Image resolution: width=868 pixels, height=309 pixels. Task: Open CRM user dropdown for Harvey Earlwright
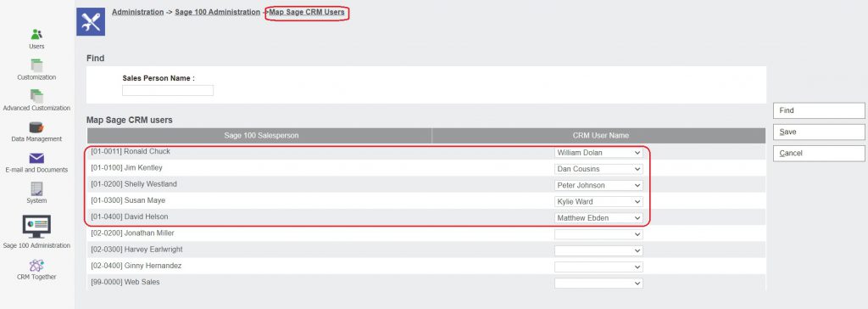[x=598, y=250]
